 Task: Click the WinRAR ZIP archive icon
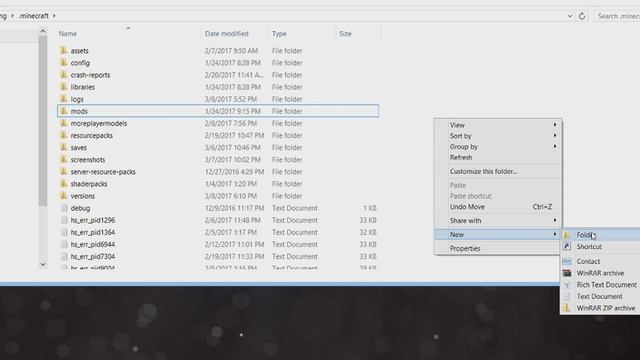pyautogui.click(x=567, y=308)
